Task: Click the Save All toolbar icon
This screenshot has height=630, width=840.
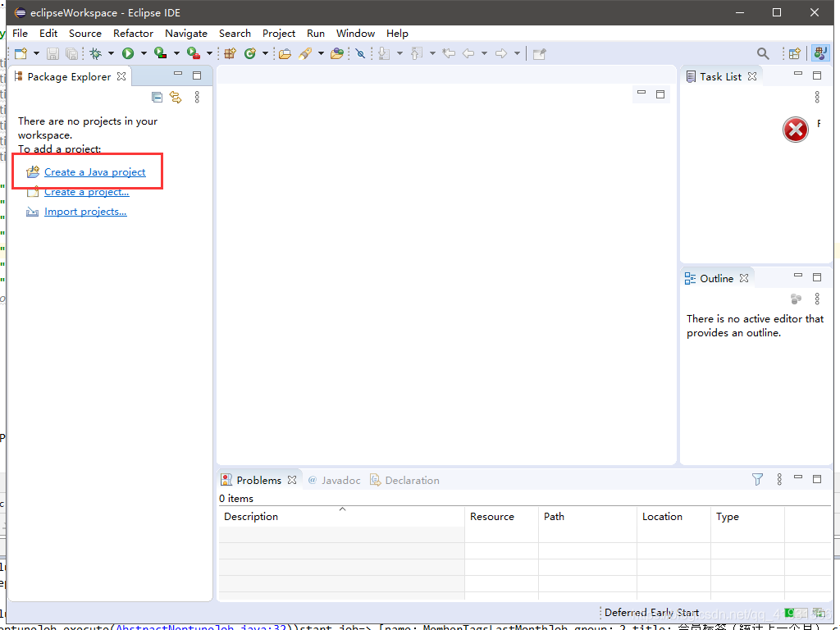Action: [x=71, y=53]
